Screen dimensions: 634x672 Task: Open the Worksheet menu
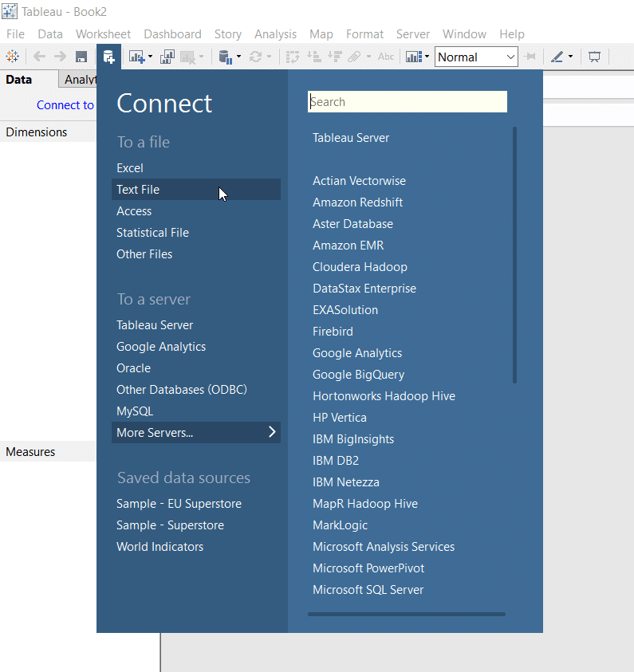coord(104,33)
